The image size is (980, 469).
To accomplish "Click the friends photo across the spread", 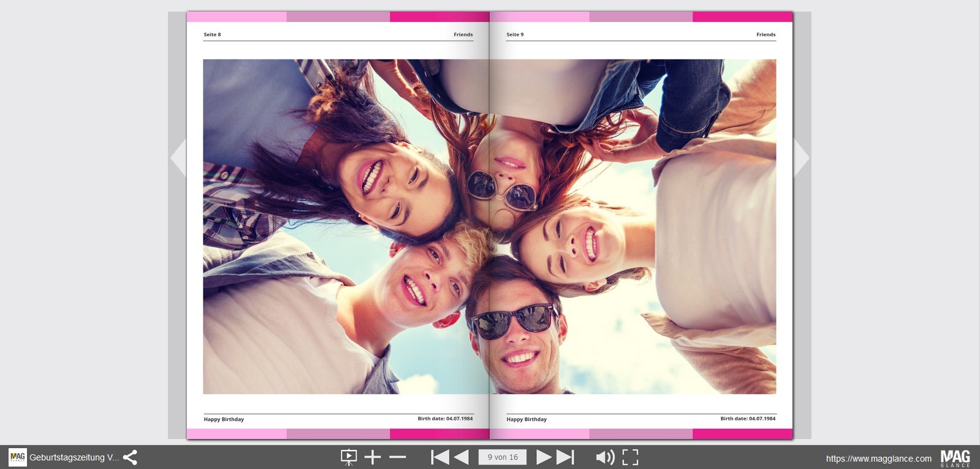I will pos(490,227).
